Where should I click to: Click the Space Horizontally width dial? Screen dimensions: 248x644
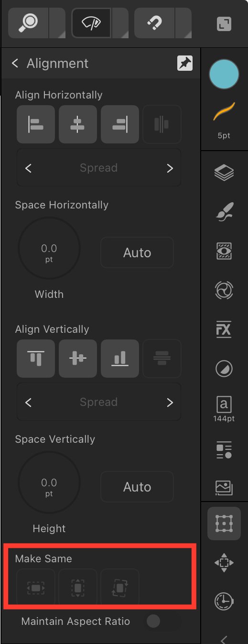(49, 248)
